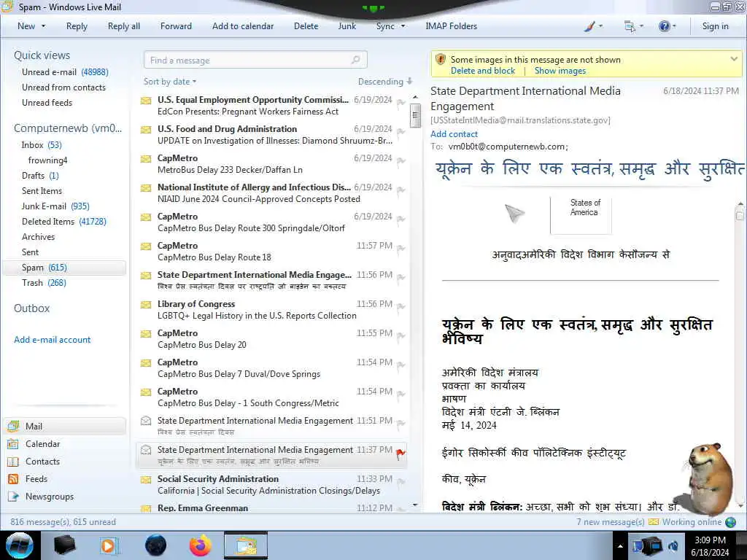Image resolution: width=747 pixels, height=560 pixels.
Task: Click the volume speaker tray icon
Action: (673, 545)
